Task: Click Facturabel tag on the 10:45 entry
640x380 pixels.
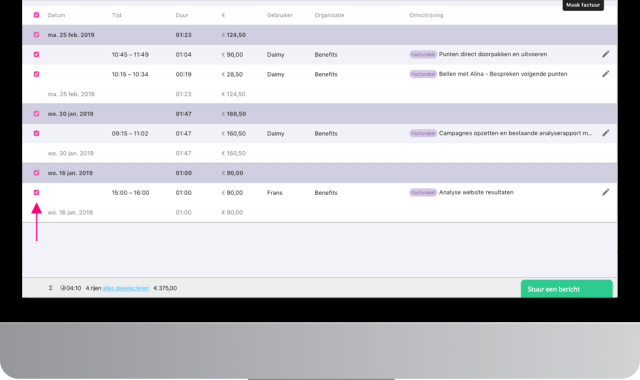Action: point(423,54)
